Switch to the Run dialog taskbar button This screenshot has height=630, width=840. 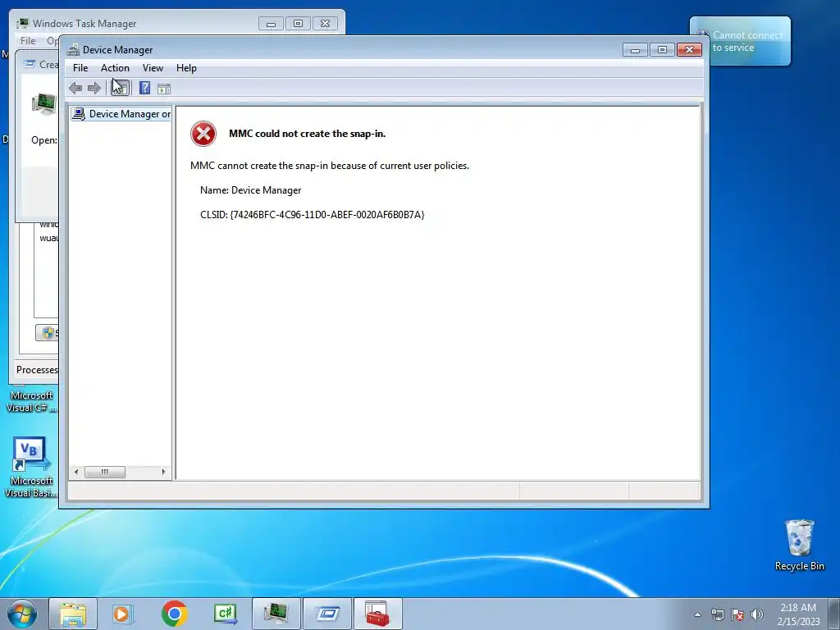click(327, 614)
